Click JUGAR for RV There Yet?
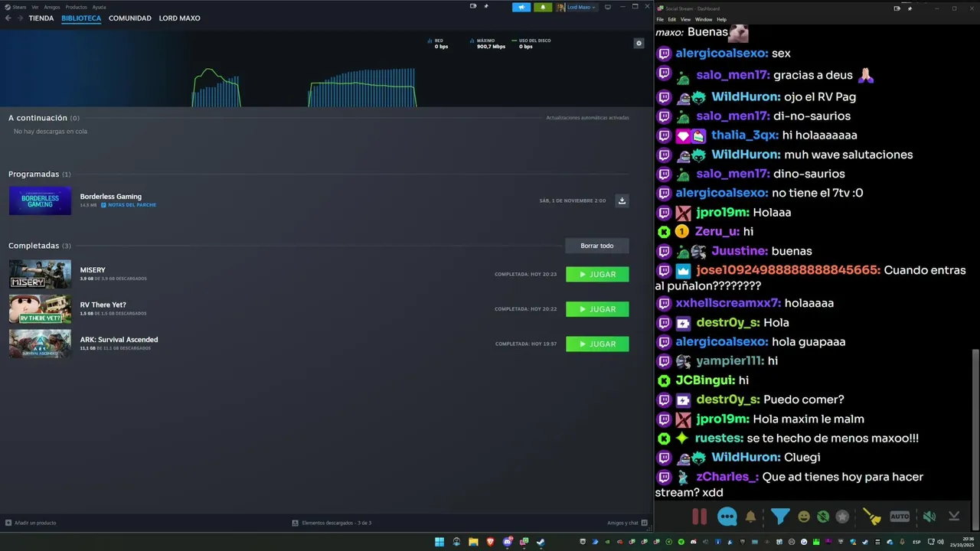980x551 pixels. click(597, 309)
